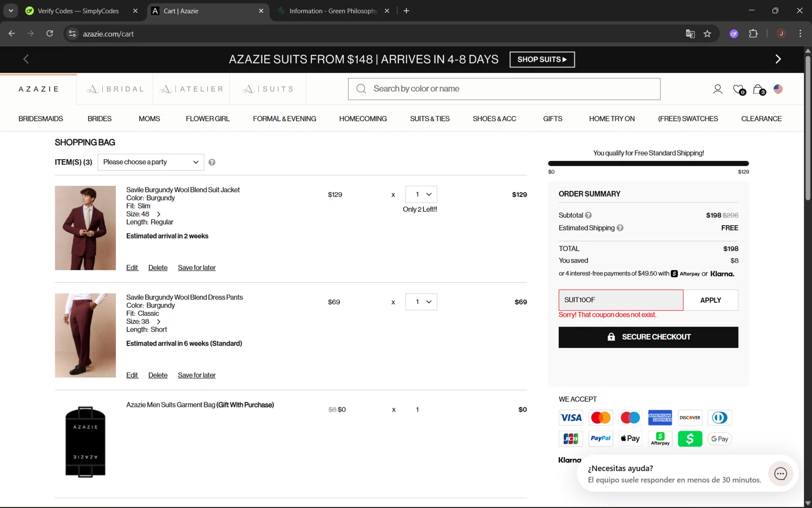
Task: Click the address bar URL azazie.com/cart
Action: click(x=108, y=34)
